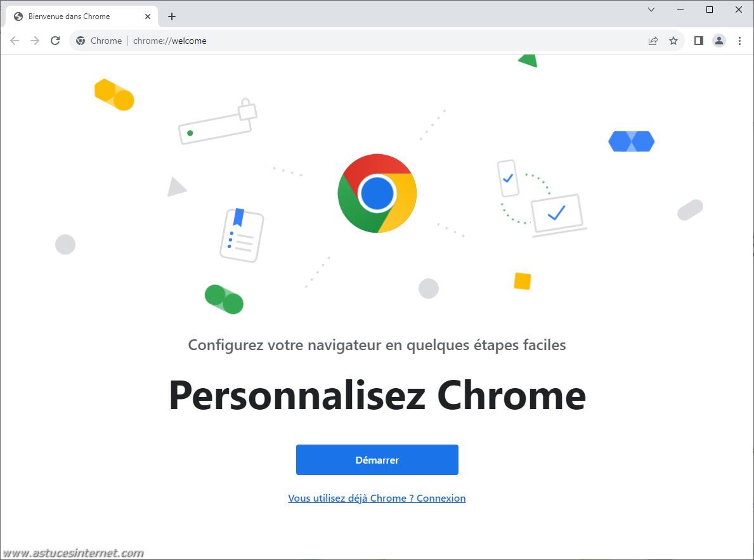The width and height of the screenshot is (754, 560).
Task: Open a new tab with the plus button
Action: click(172, 16)
